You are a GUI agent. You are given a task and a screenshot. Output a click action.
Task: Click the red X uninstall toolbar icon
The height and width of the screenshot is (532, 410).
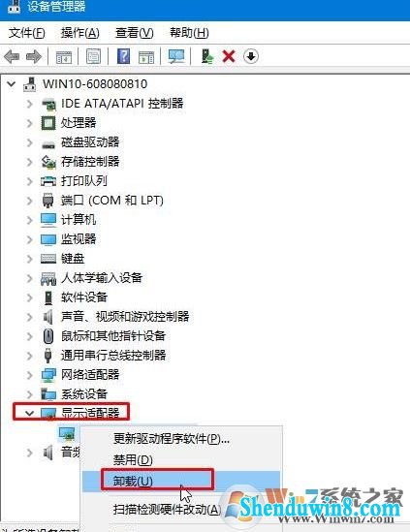coord(229,56)
